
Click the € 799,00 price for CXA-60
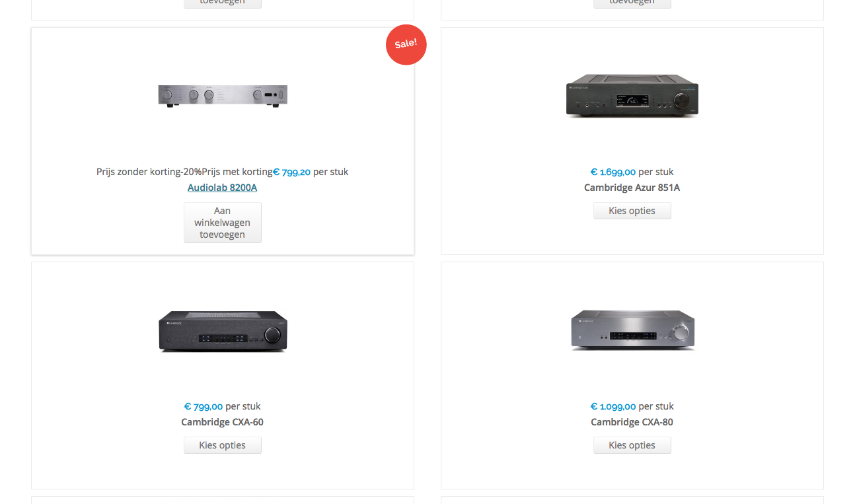204,406
